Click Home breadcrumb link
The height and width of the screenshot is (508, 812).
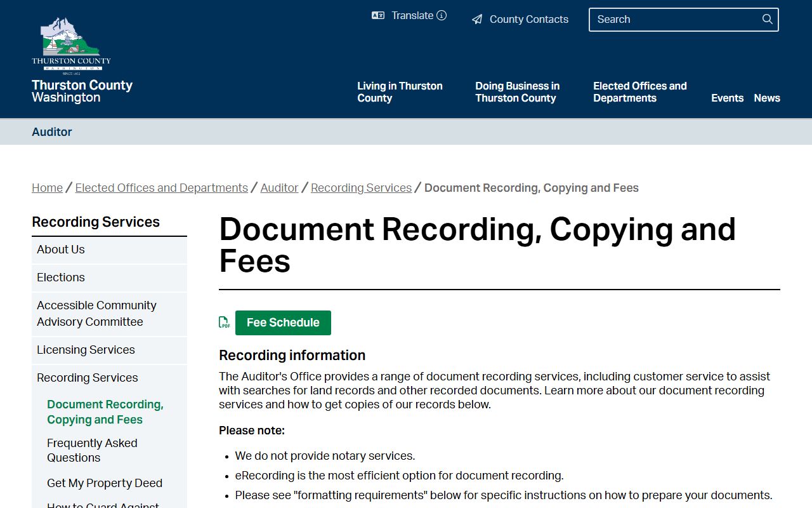pyautogui.click(x=47, y=188)
